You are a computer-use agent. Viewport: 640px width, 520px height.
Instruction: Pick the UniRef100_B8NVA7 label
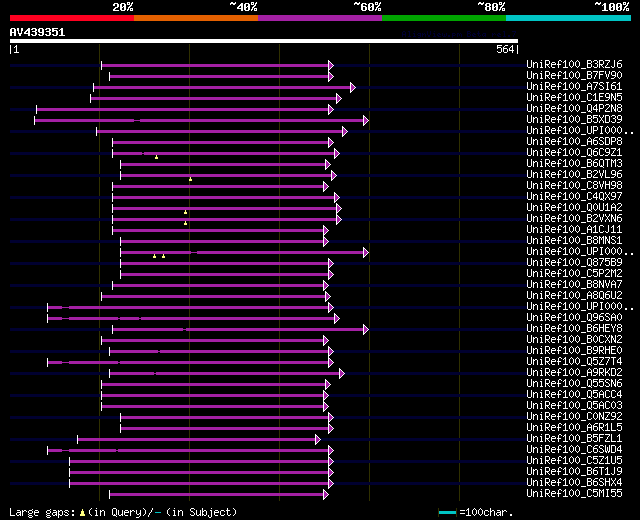574,285
